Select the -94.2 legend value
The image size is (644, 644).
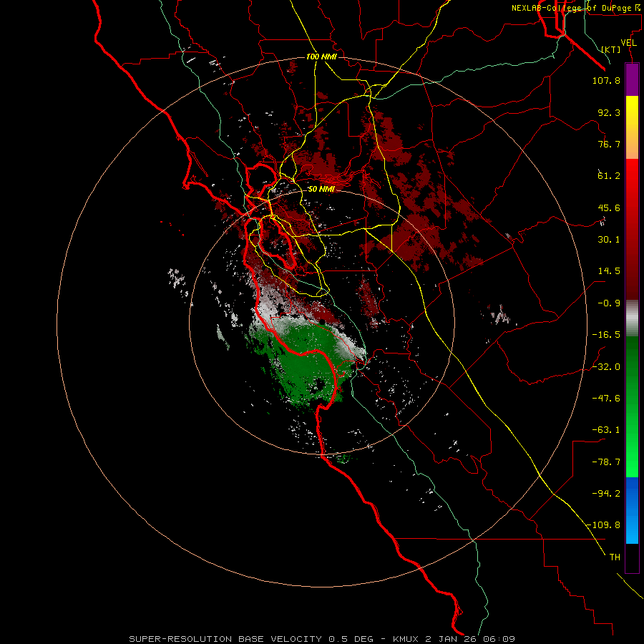coord(606,494)
